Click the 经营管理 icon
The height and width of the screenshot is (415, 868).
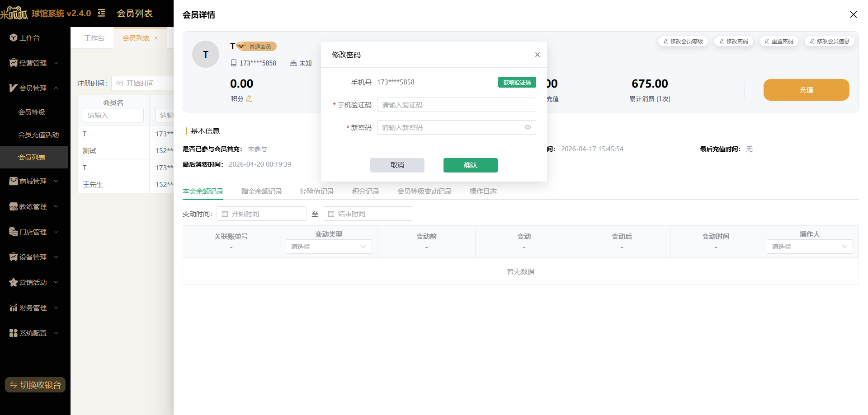click(13, 63)
